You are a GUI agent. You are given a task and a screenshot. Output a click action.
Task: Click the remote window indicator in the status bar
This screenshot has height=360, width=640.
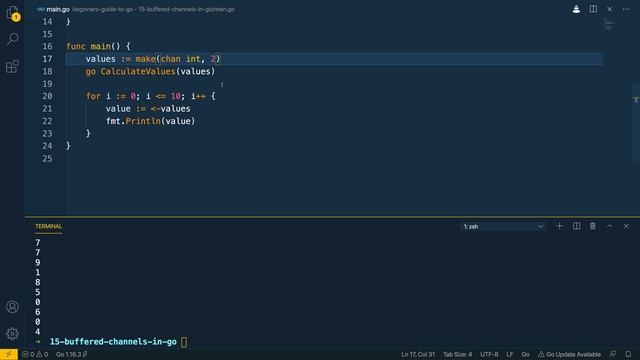point(9,354)
